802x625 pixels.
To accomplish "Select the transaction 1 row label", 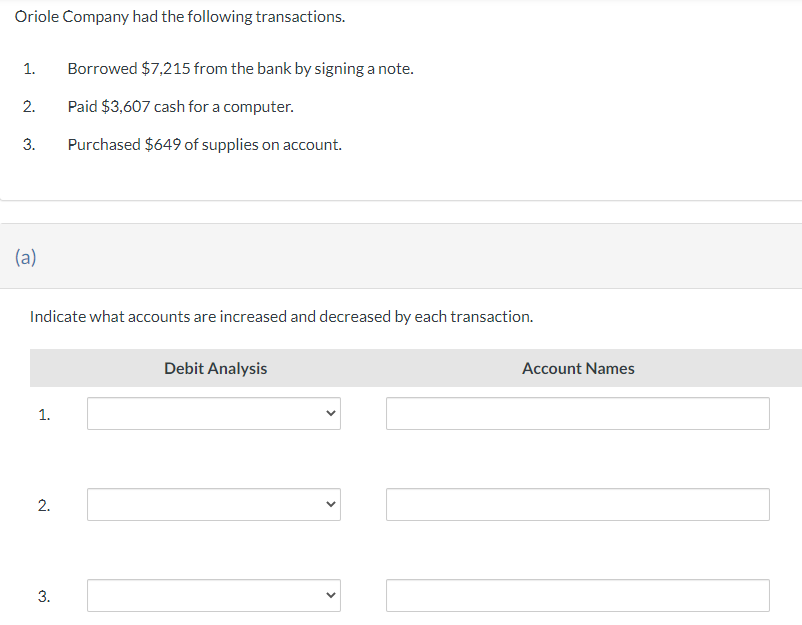I will [x=44, y=413].
